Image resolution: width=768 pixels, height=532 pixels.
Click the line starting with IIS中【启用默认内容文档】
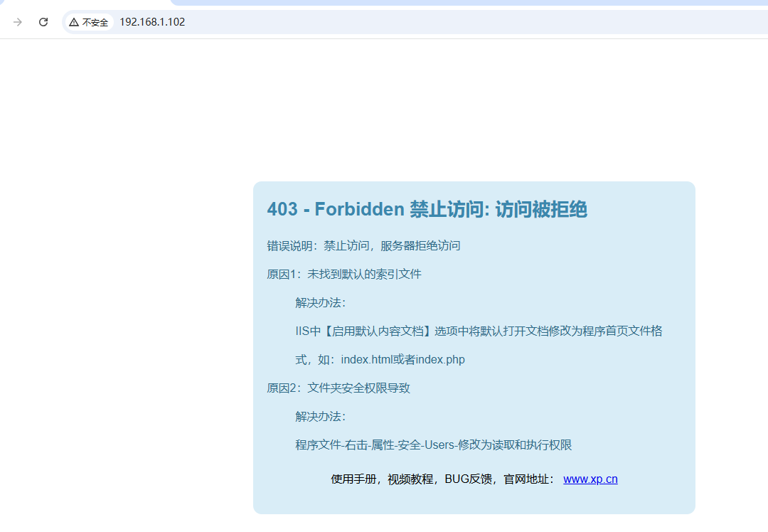(x=479, y=331)
